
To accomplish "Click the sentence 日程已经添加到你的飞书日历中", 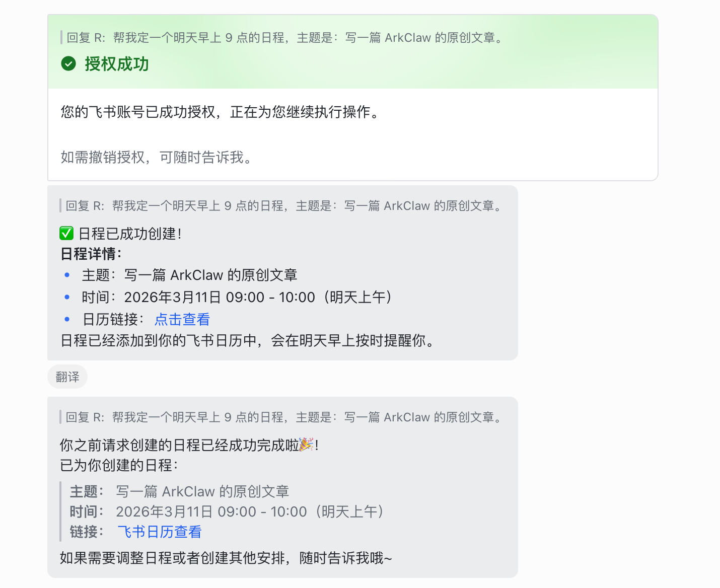I will (247, 341).
